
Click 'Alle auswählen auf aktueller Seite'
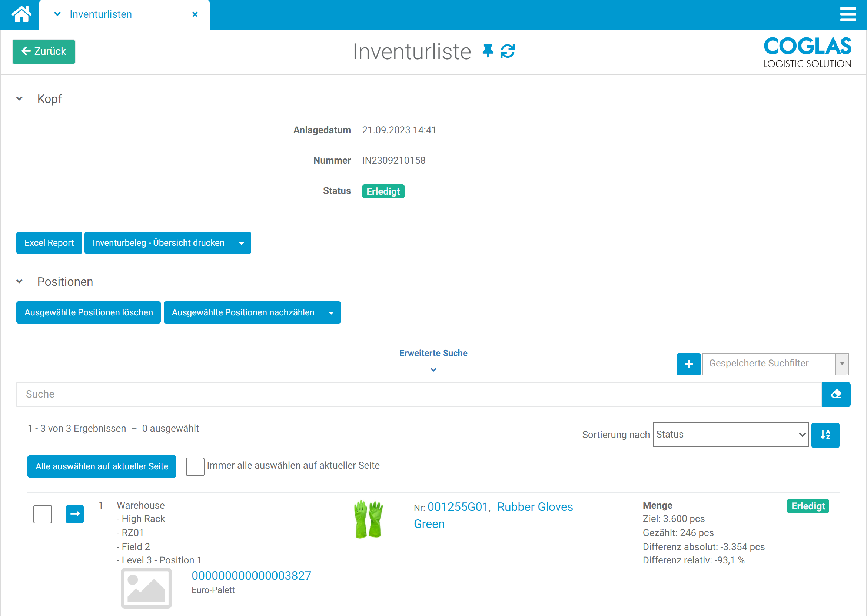(x=102, y=466)
